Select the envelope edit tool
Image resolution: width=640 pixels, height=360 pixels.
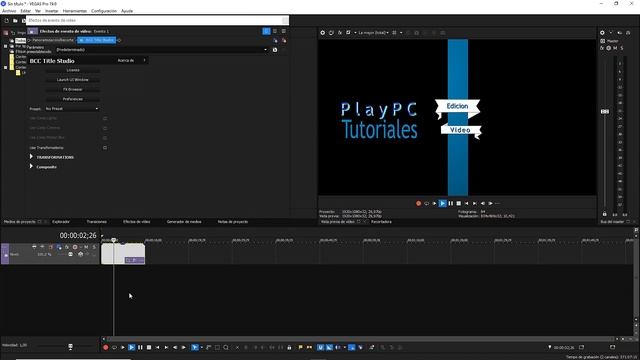(209, 347)
